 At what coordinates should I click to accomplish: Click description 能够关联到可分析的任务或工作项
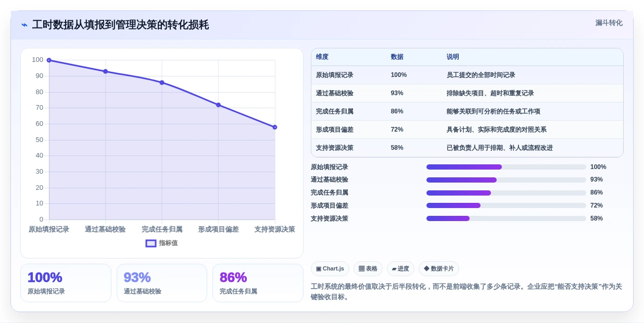coord(494,111)
